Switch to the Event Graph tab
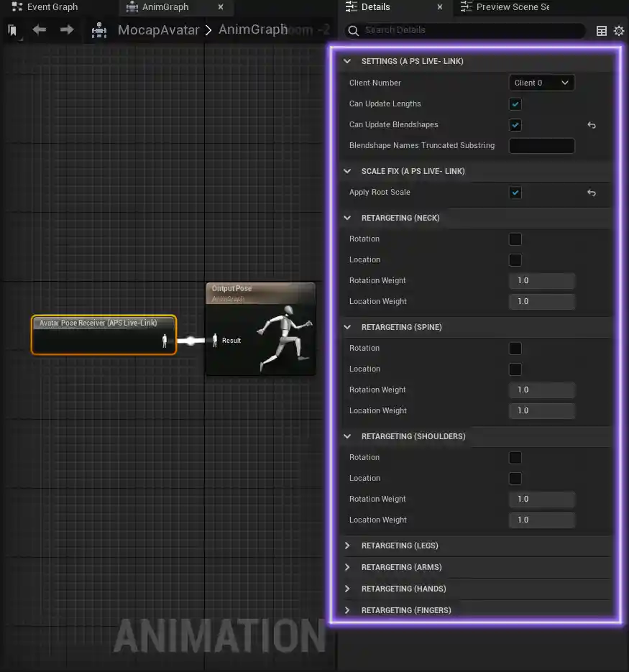 click(45, 7)
